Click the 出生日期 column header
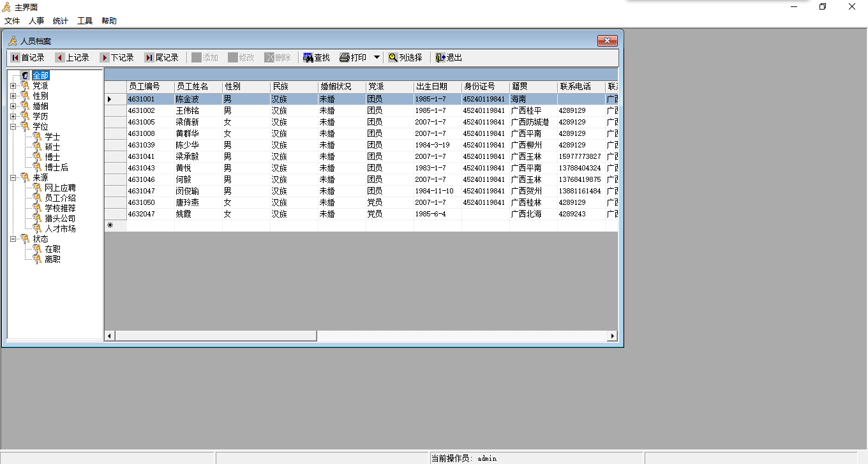Screen dimensions: 868x464 coord(438,87)
